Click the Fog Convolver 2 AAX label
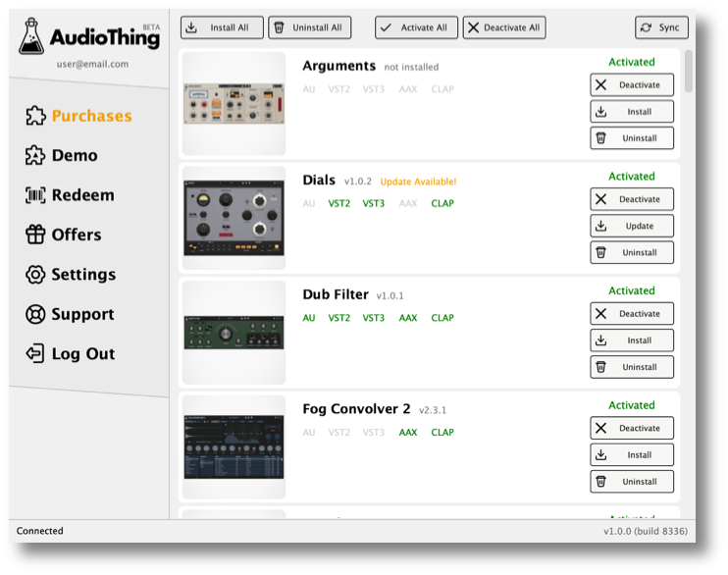 pos(408,433)
